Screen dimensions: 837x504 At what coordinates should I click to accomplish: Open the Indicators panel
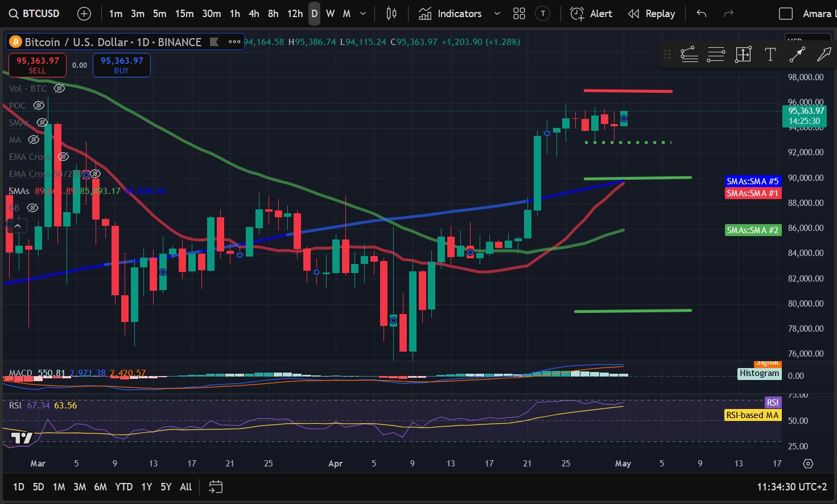453,13
